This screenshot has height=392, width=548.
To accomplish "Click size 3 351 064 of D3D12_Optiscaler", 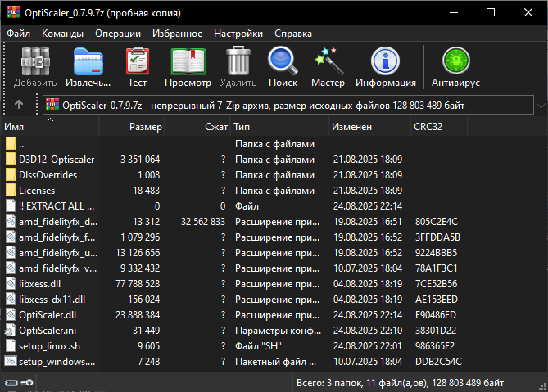I will click(x=140, y=160).
